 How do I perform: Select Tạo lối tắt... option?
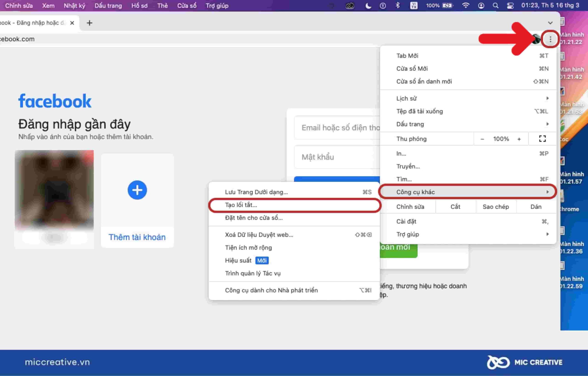click(x=294, y=205)
